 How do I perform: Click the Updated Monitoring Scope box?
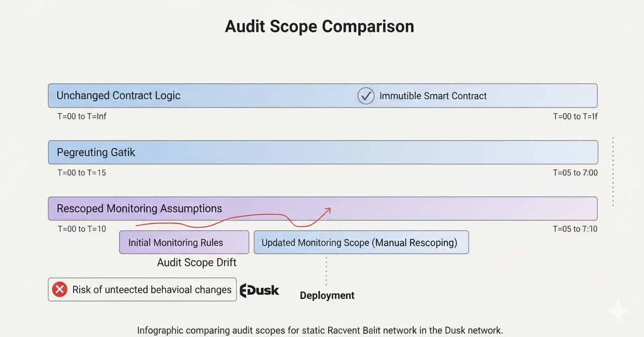click(361, 242)
